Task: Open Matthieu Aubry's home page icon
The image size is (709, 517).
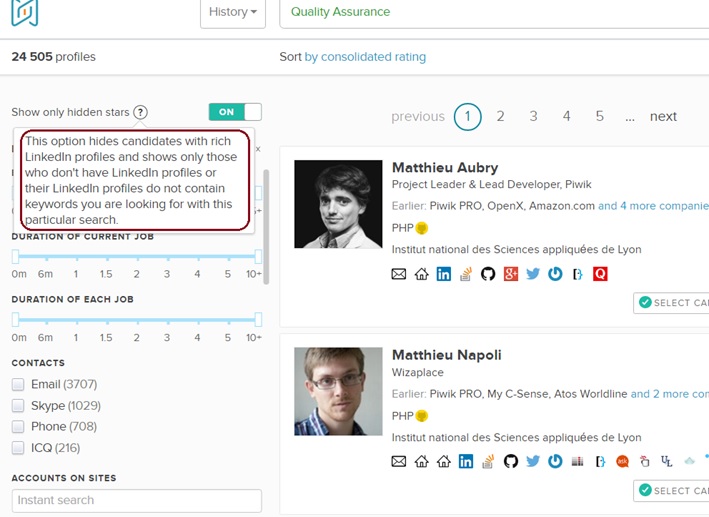Action: (421, 274)
